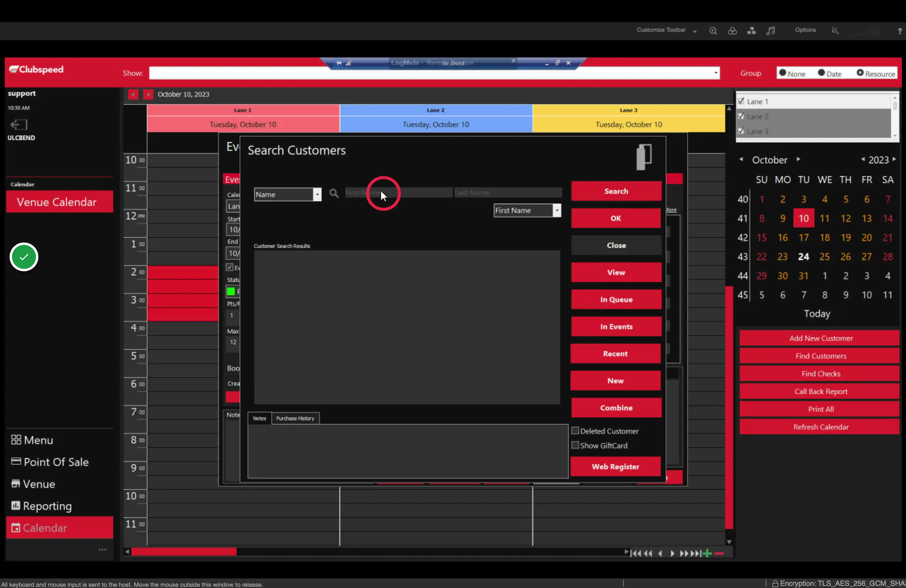Click the red Search button
This screenshot has width=906, height=588.
[616, 191]
